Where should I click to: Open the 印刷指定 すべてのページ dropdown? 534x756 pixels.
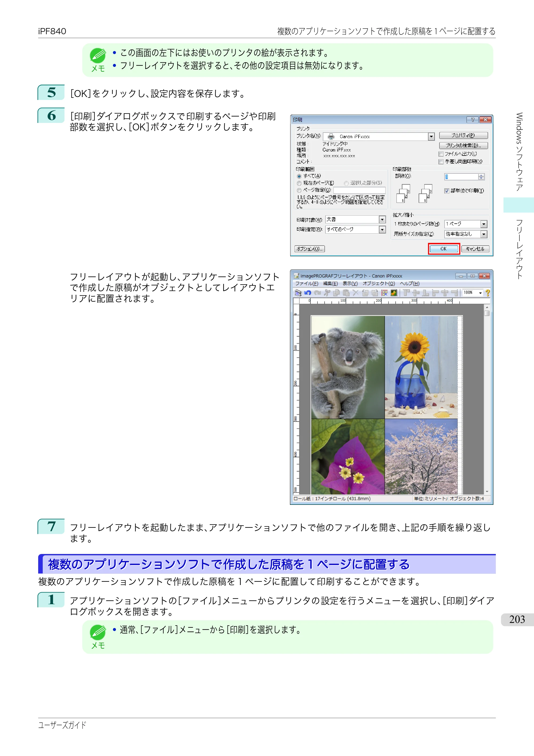(382, 230)
